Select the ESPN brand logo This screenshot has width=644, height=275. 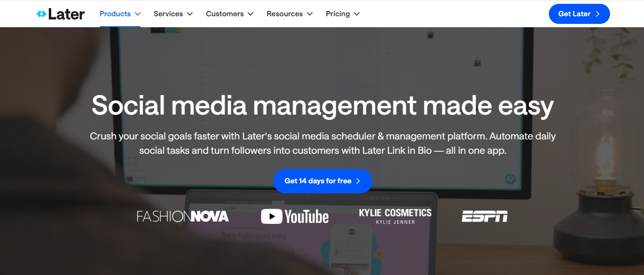485,216
